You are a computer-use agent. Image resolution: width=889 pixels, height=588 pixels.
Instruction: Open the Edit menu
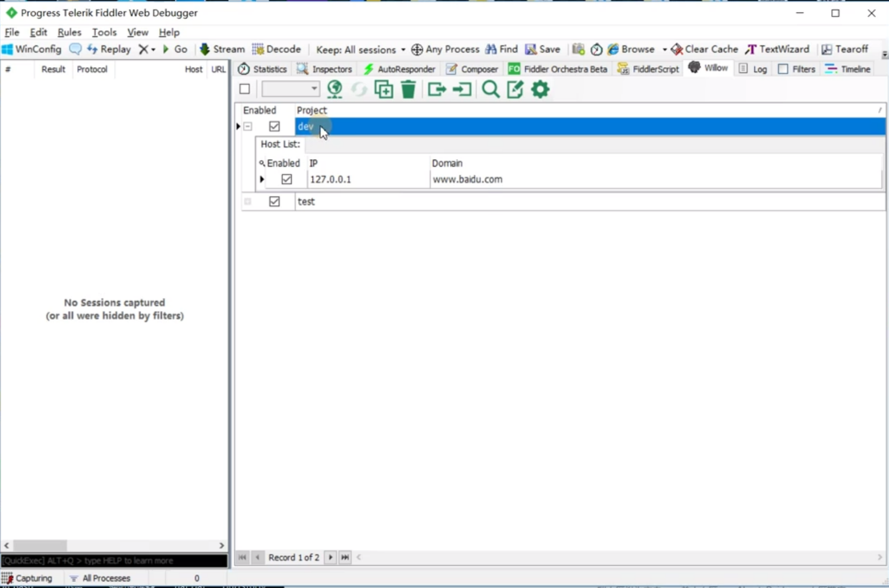(x=39, y=33)
